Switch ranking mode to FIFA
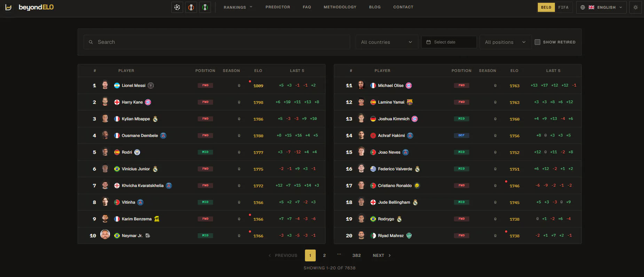 pyautogui.click(x=563, y=7)
